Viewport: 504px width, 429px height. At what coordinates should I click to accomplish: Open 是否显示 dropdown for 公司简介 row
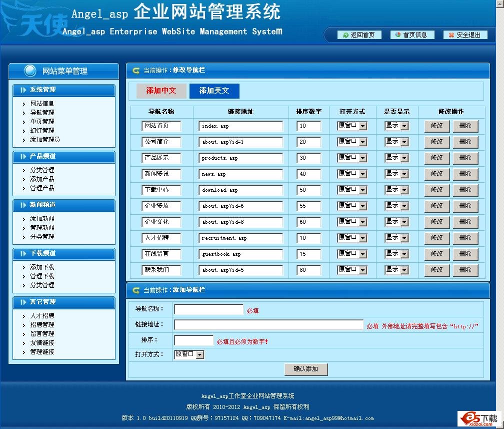tap(396, 142)
